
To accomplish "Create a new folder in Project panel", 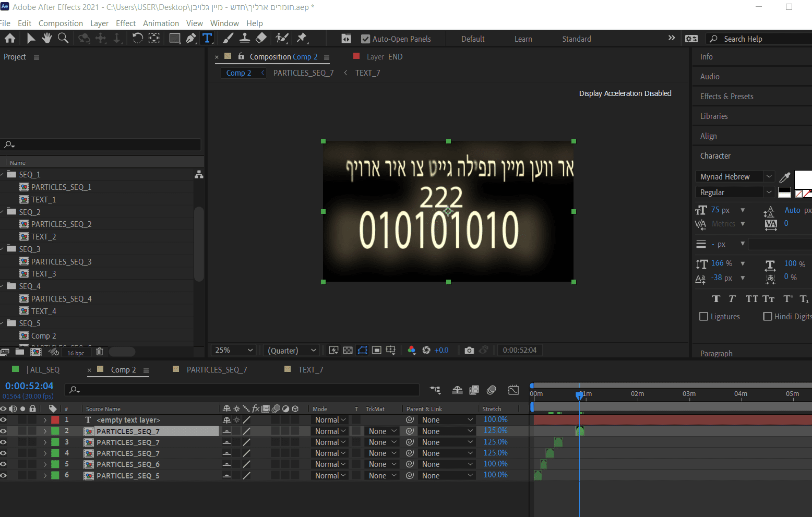I will (20, 352).
